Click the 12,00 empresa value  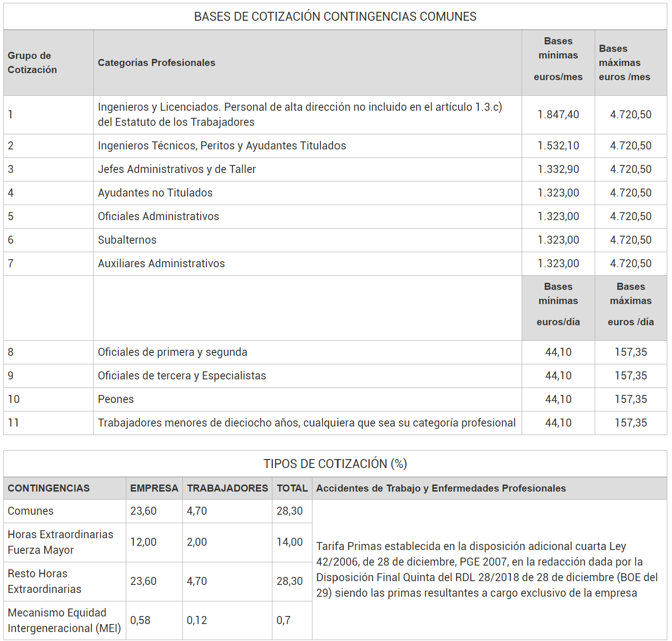pos(143,542)
